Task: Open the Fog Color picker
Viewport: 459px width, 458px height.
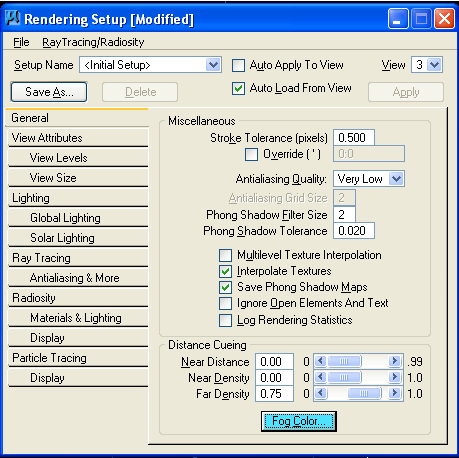Action: click(x=299, y=421)
